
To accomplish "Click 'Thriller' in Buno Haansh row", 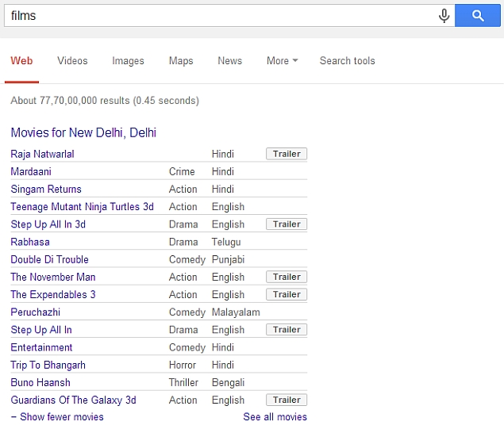I will (x=184, y=382).
